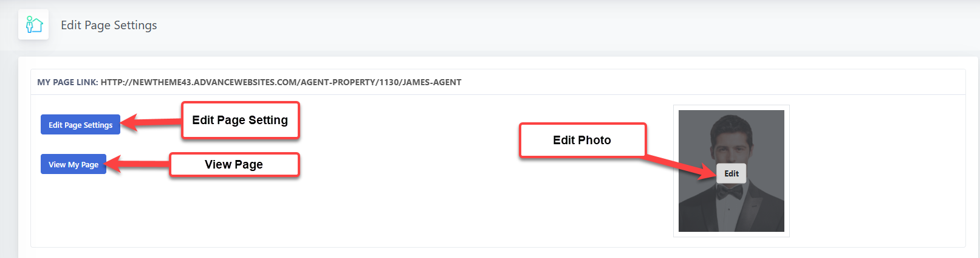
Task: Click the Edit Page Settings header title
Action: (109, 25)
